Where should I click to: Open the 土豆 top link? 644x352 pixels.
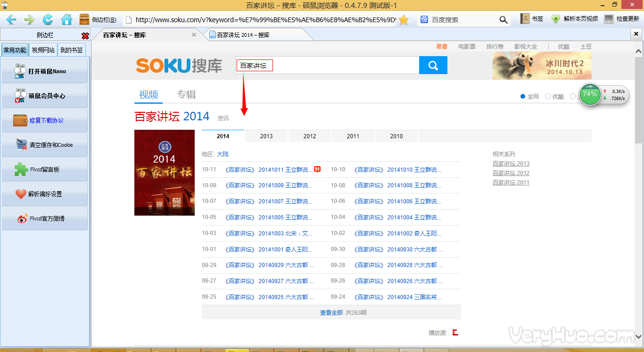tap(586, 47)
